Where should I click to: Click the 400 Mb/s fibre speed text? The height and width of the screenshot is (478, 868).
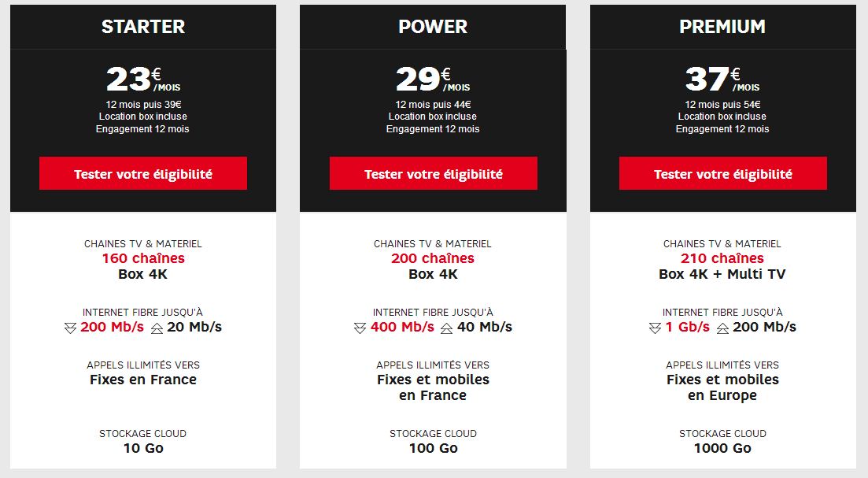[402, 327]
